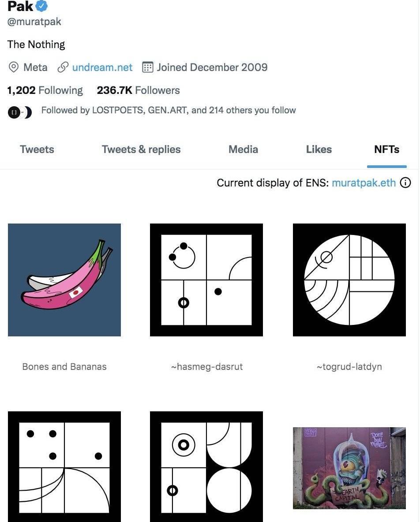
Task: Open the graffiti alien mural NFT thumbnail
Action: [x=349, y=468]
